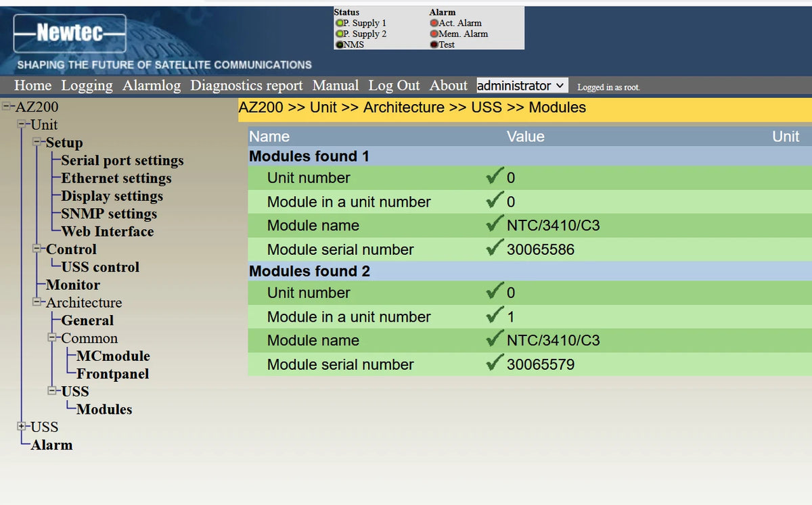The width and height of the screenshot is (812, 505).
Task: Open MCmodule tree item
Action: pos(113,356)
